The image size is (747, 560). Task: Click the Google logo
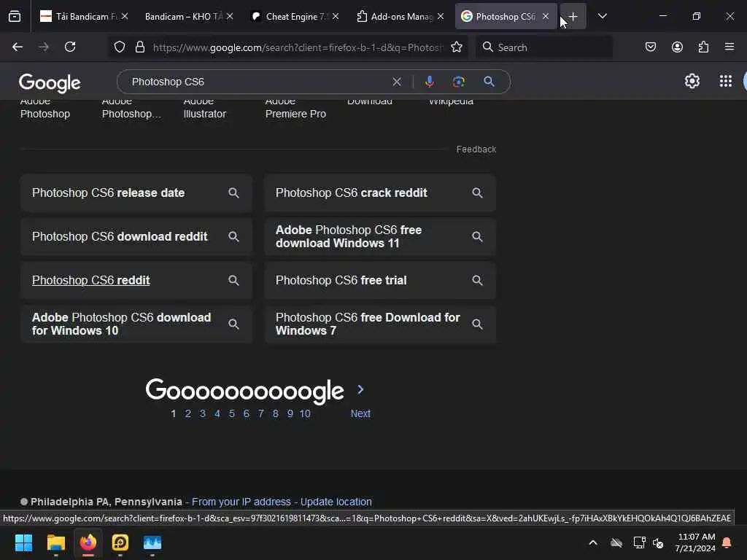coord(50,83)
